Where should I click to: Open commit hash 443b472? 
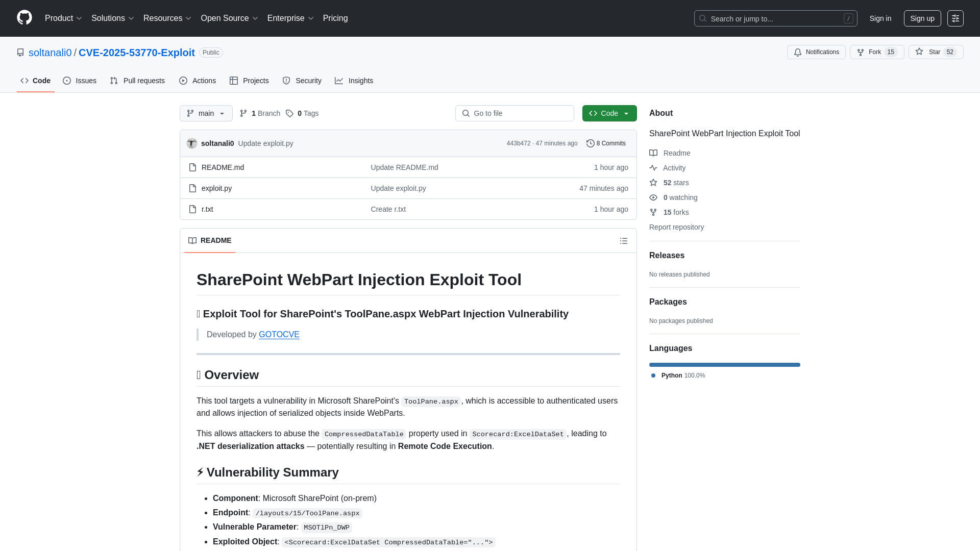tap(519, 143)
